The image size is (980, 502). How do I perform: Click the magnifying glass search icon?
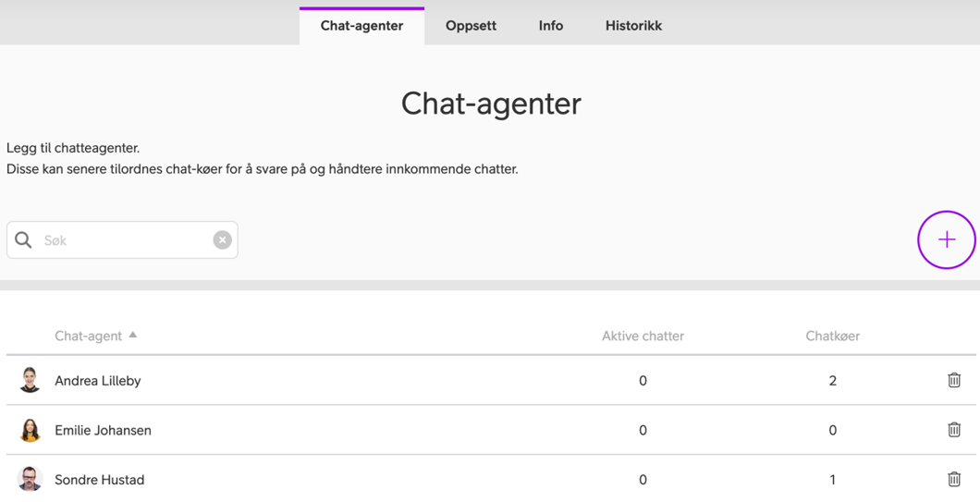click(23, 240)
